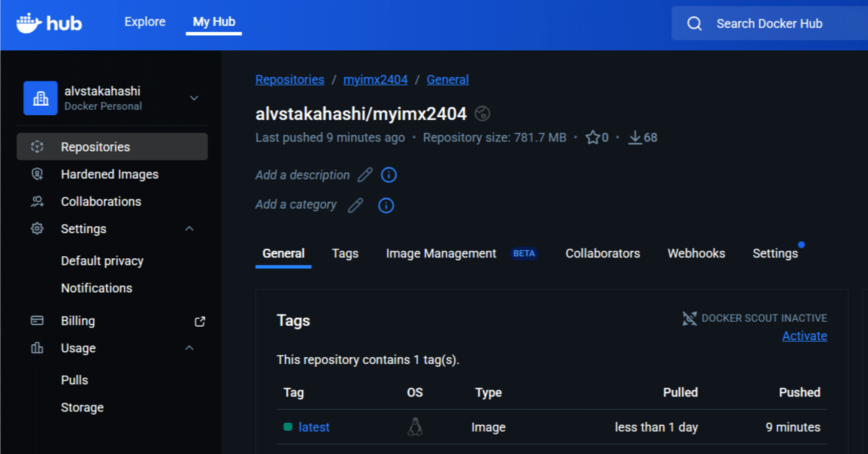
Task: Click the download count icon
Action: tap(635, 137)
